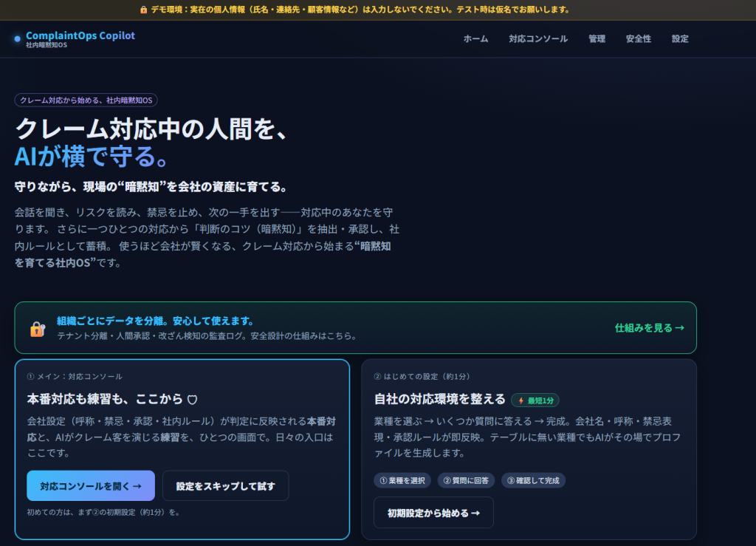756x546 pixels.
Task: Click the shield icon after 本番対応も練習も、ここから
Action: (x=193, y=400)
